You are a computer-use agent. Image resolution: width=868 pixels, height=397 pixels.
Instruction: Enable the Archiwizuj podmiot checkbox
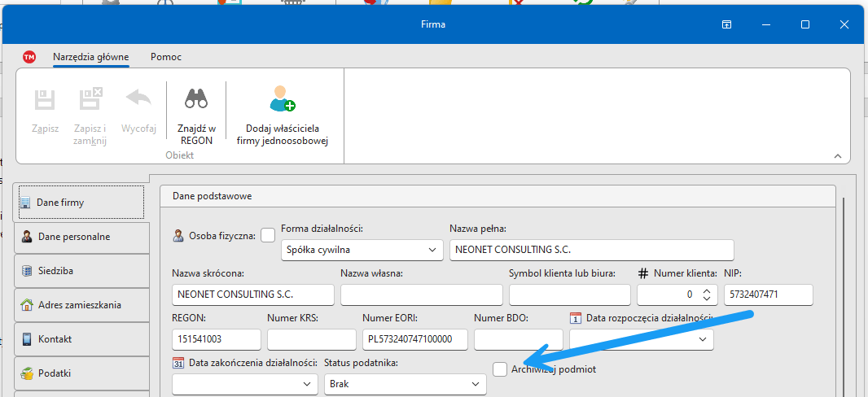pos(500,369)
